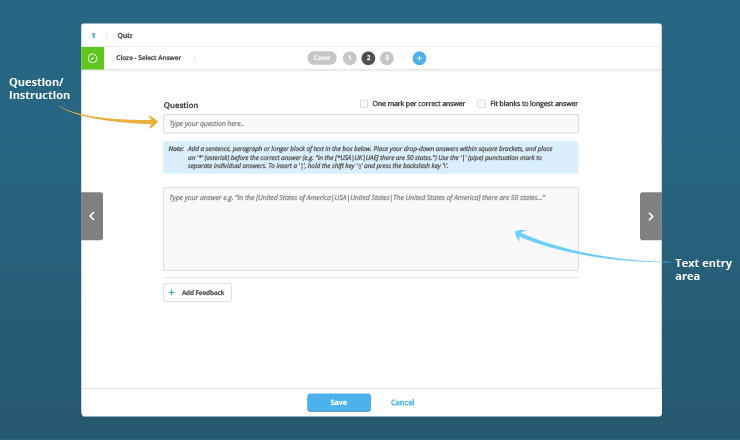Viewport: 740px width, 440px height.
Task: Click the green checkmark icon
Action: click(x=92, y=58)
